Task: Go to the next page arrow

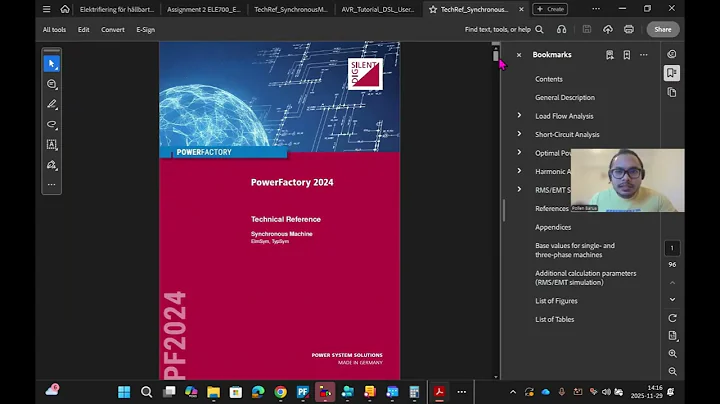Action: [x=672, y=299]
